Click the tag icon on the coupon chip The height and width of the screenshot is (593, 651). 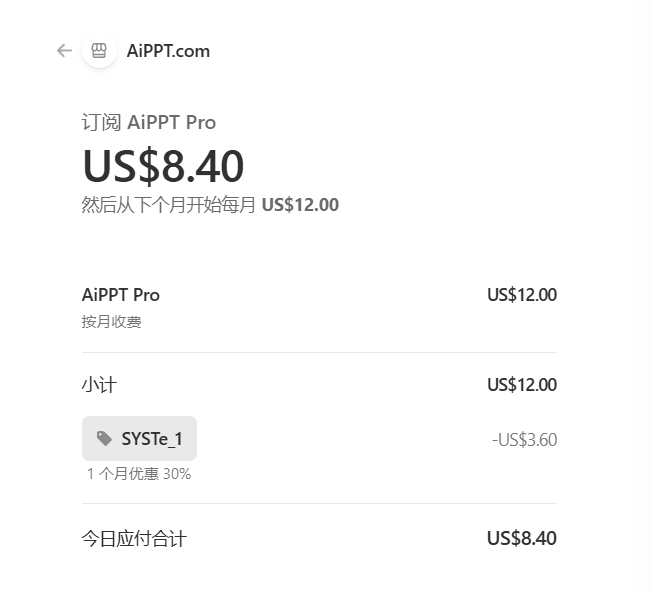point(104,438)
